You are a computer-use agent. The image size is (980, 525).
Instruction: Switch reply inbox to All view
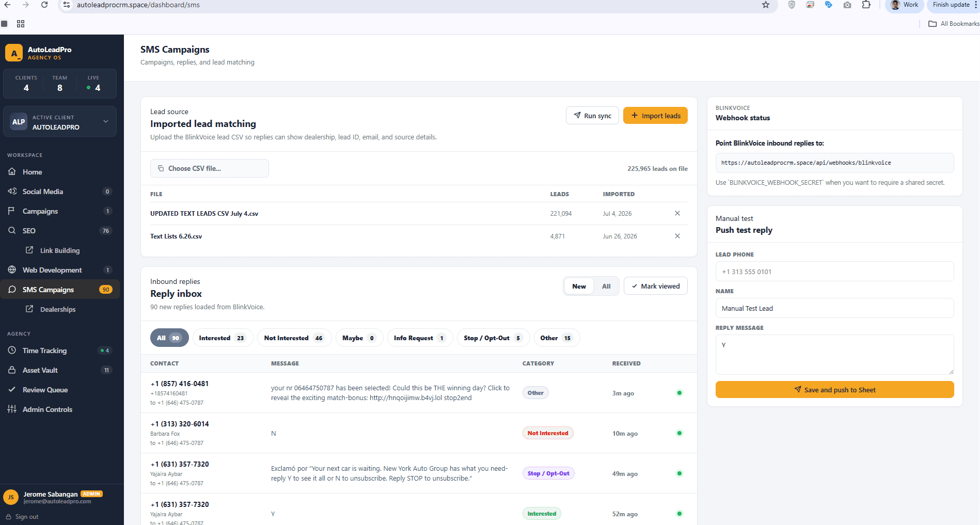point(606,286)
